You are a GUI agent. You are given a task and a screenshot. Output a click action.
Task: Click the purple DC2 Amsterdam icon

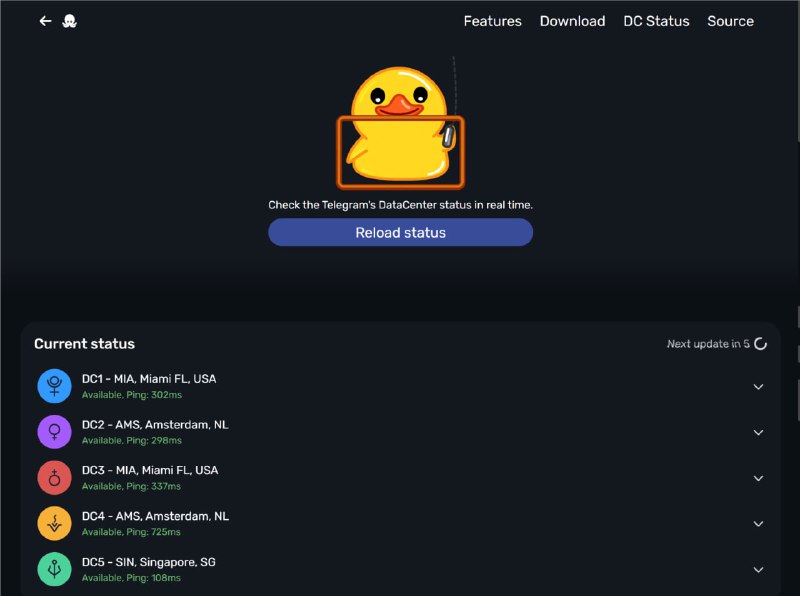55,432
